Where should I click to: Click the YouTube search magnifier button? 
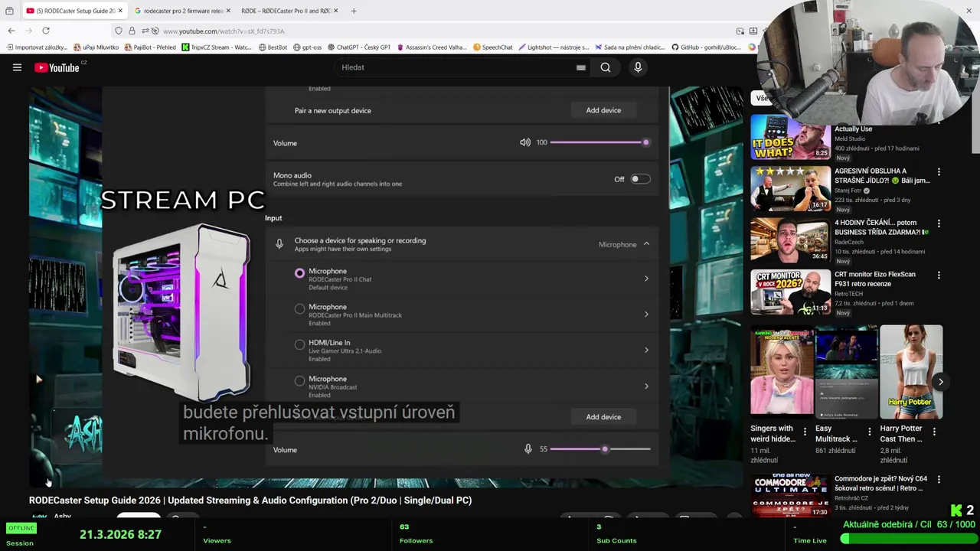pos(606,67)
